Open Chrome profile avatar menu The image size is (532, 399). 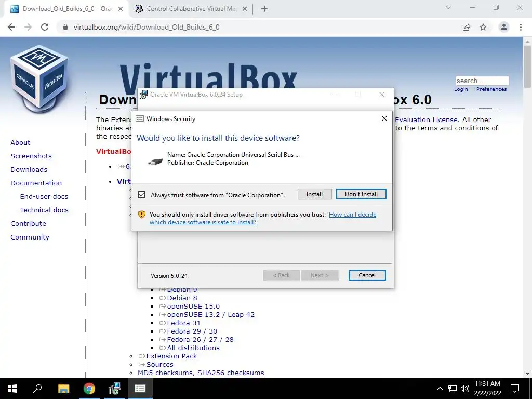click(x=504, y=27)
